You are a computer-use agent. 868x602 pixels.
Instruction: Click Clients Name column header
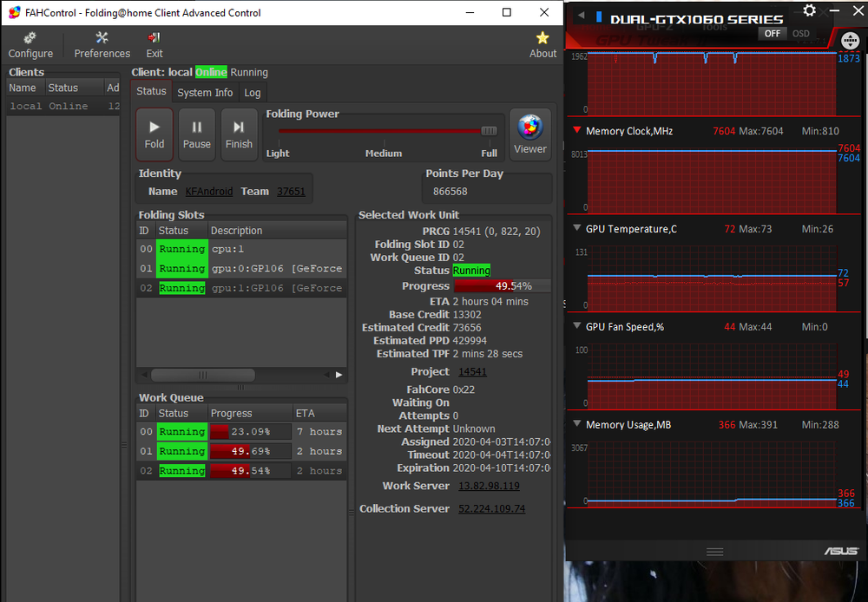pyautogui.click(x=25, y=88)
